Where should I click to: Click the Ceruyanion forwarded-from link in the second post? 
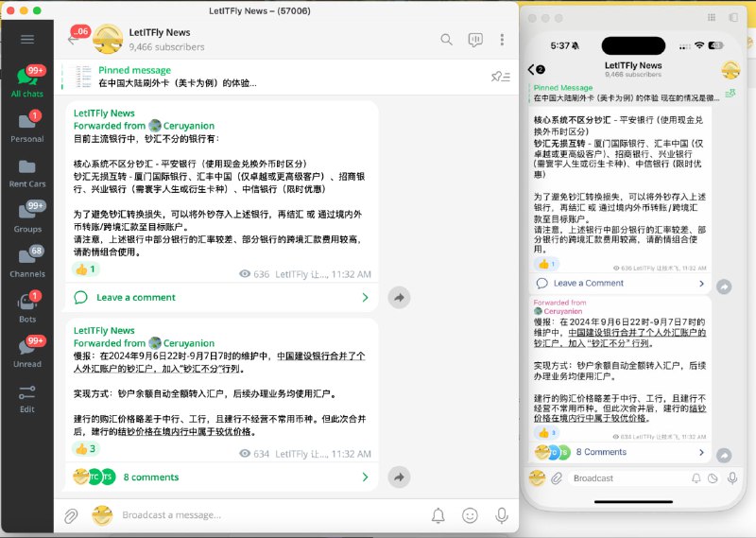(188, 343)
